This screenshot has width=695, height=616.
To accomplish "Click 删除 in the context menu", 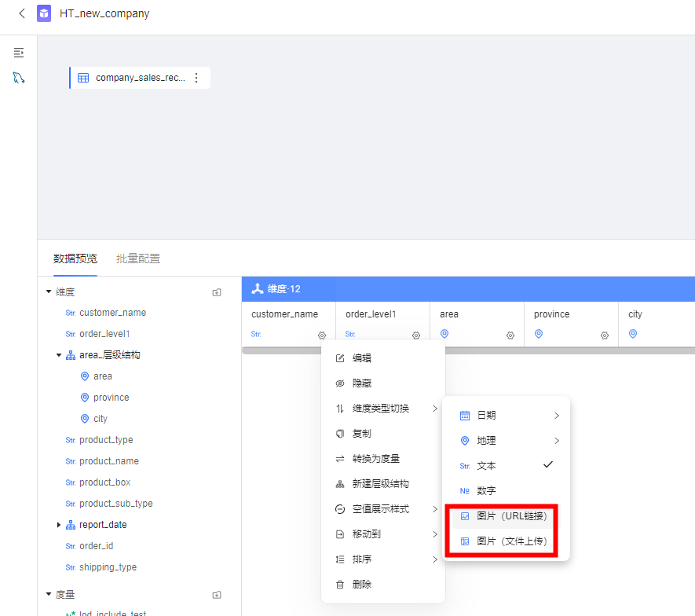I will point(361,585).
